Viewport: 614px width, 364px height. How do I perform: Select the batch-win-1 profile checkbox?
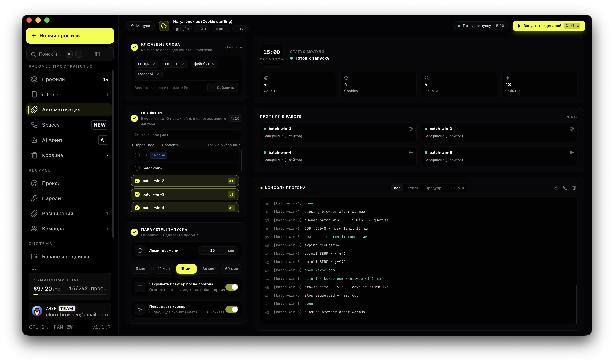point(137,168)
